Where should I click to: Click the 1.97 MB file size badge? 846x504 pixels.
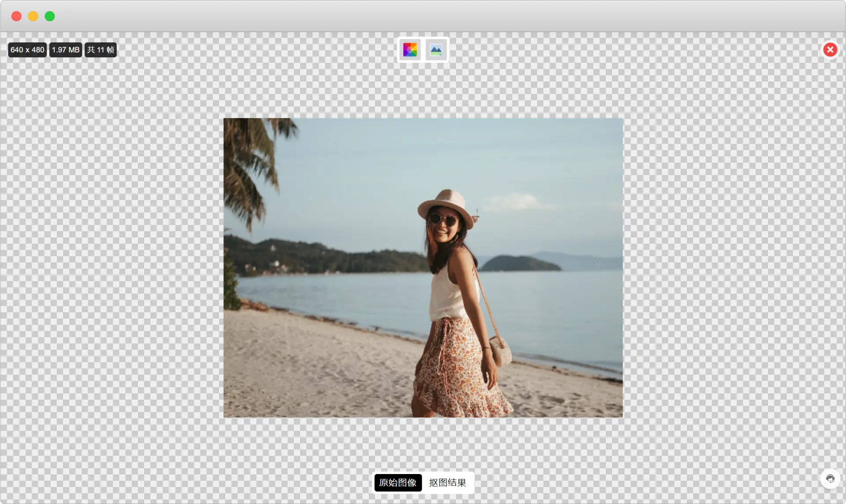66,50
